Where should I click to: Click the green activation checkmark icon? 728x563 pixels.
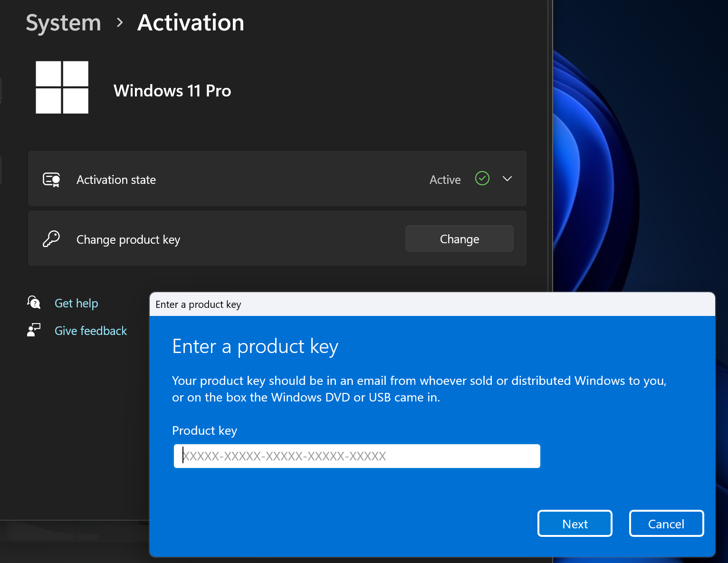point(482,179)
